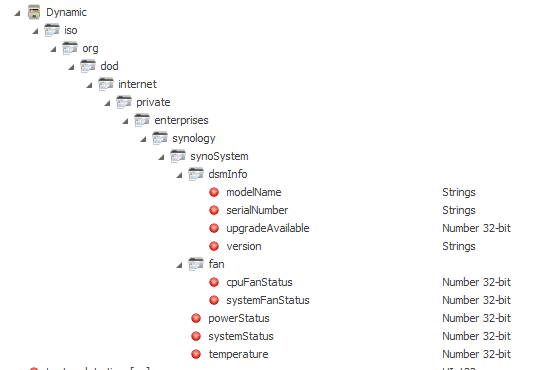Click the red dot beside systemFanStatus
This screenshot has height=370, width=559.
(x=214, y=300)
